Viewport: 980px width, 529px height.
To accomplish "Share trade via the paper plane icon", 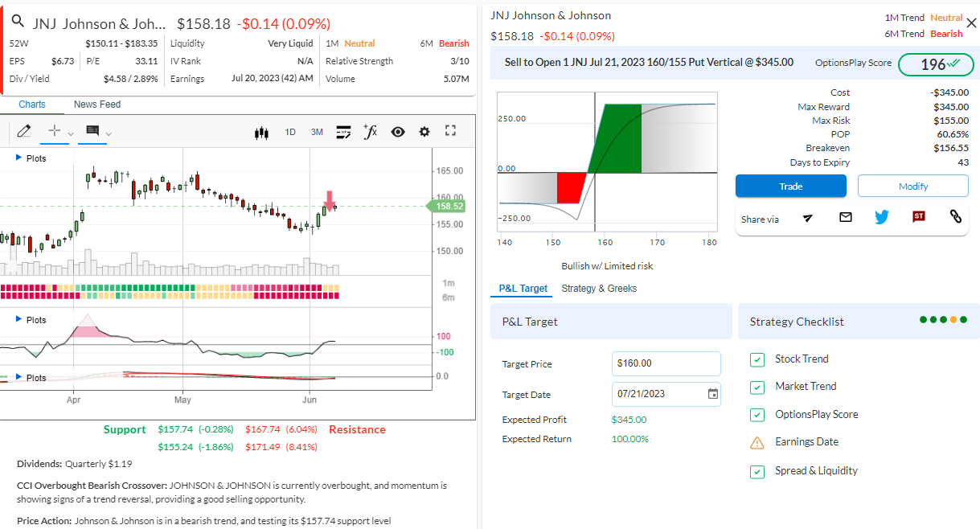I will click(808, 217).
